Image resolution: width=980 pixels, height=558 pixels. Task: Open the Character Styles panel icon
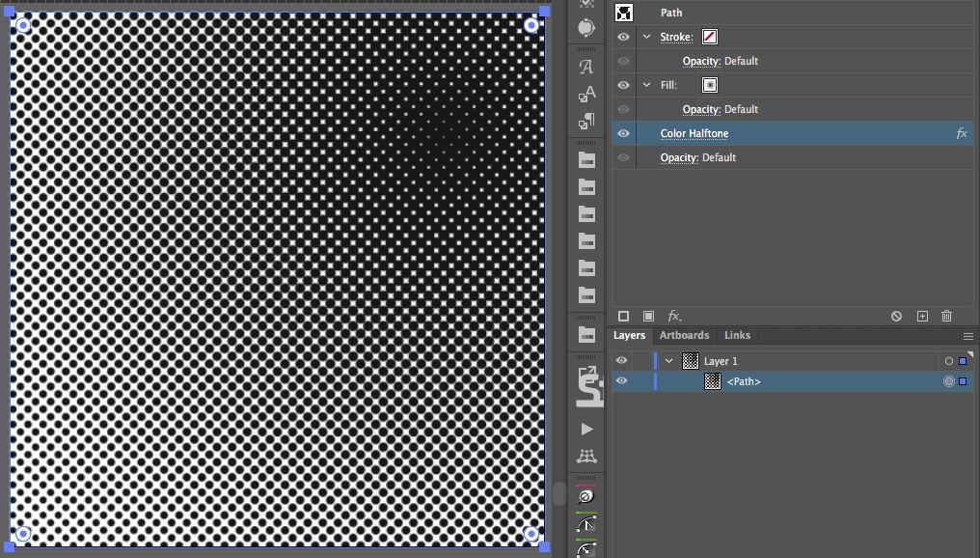(586, 94)
